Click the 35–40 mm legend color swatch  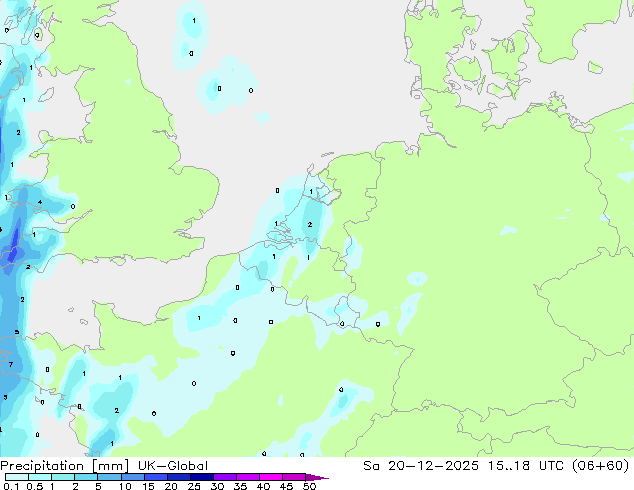coord(247,477)
